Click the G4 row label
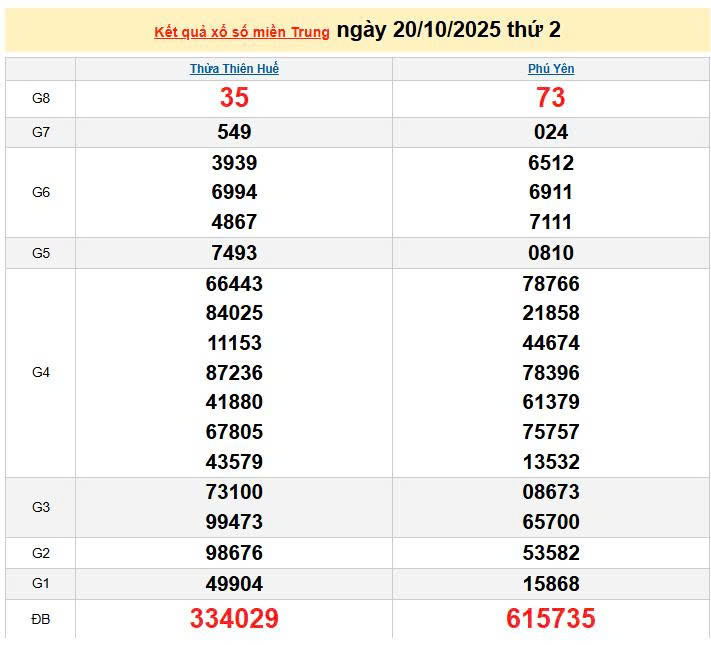This screenshot has height=645, width=711. click(x=41, y=372)
